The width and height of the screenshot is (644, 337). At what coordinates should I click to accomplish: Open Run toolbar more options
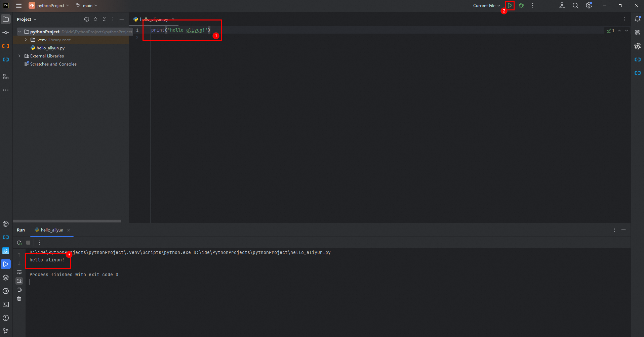(x=39, y=243)
